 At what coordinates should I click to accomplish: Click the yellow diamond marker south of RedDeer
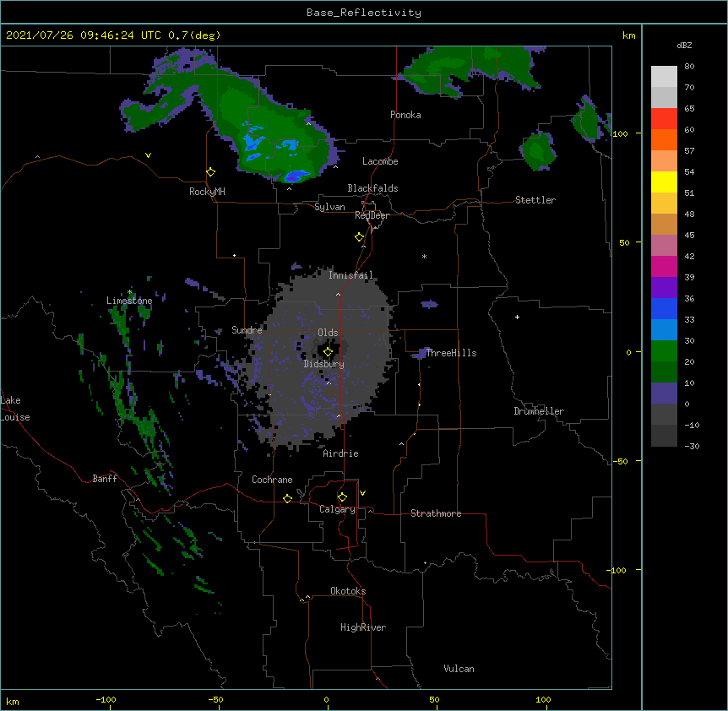[x=360, y=237]
